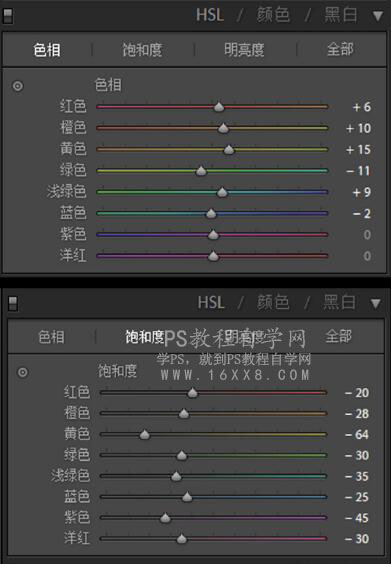Click the 紫色 hue slider handle
Image resolution: width=391 pixels, height=564 pixels.
[x=213, y=235]
